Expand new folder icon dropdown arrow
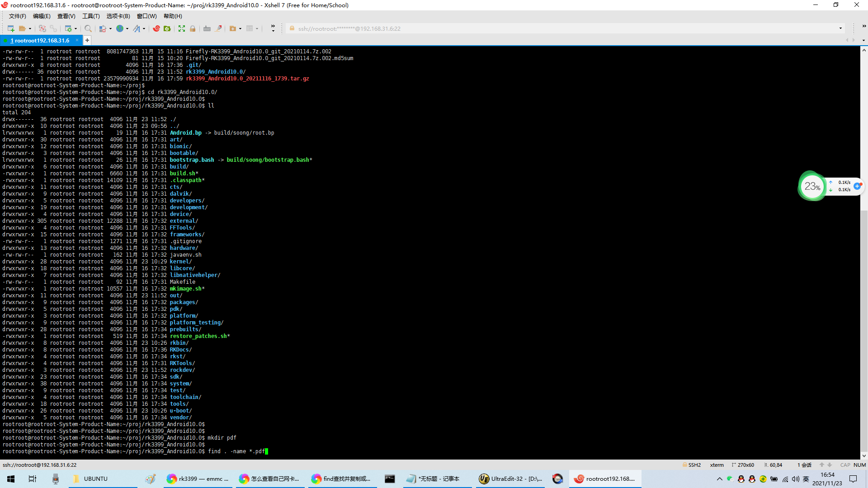This screenshot has height=488, width=868. (x=241, y=28)
